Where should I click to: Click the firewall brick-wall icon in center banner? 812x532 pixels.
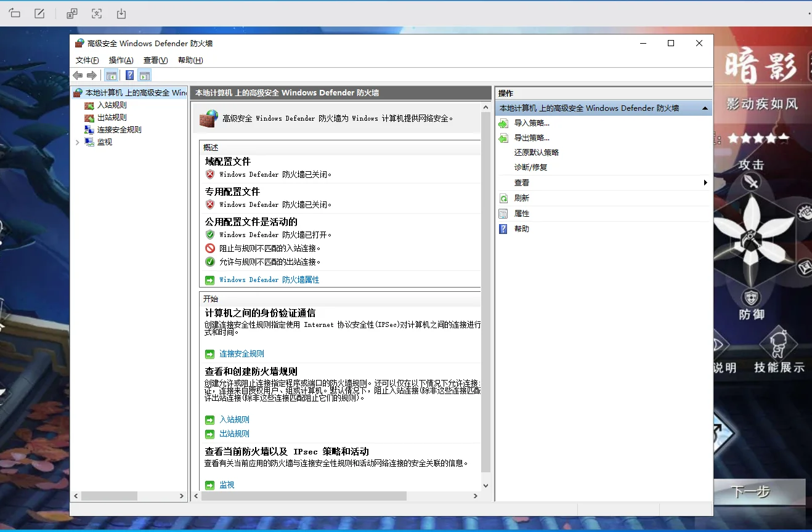(209, 118)
